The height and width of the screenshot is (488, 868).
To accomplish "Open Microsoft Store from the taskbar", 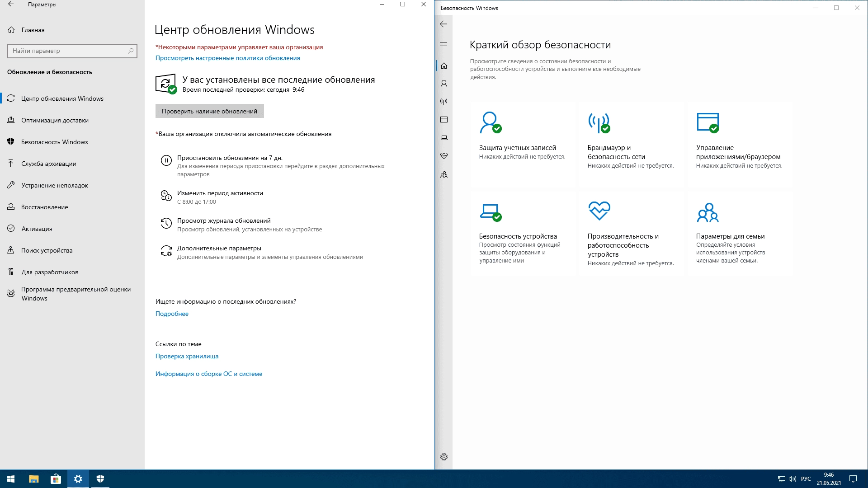I will [x=56, y=479].
